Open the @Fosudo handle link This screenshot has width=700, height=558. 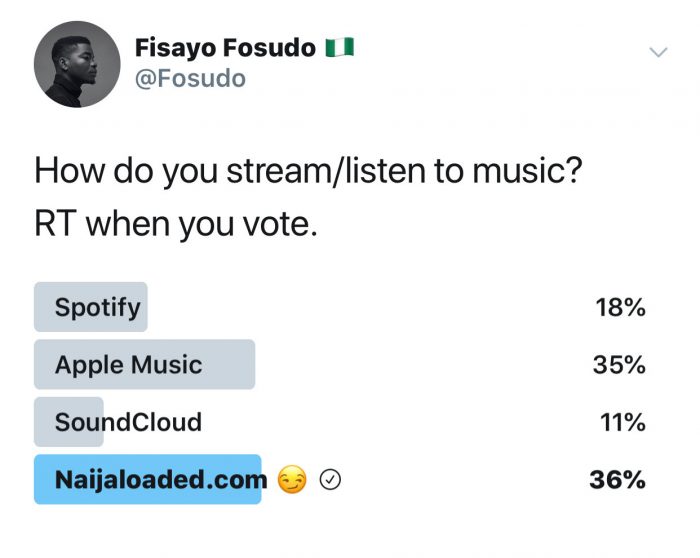190,79
